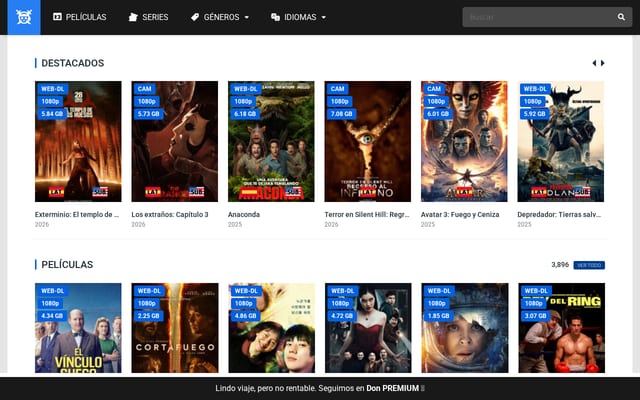Click the WEB-DL badge on Anaconda
This screenshot has height=400, width=640.
pyautogui.click(x=245, y=89)
